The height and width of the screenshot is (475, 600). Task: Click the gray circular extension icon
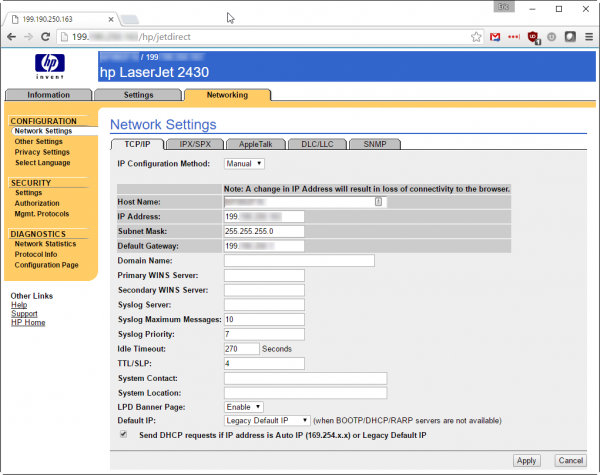[x=551, y=37]
